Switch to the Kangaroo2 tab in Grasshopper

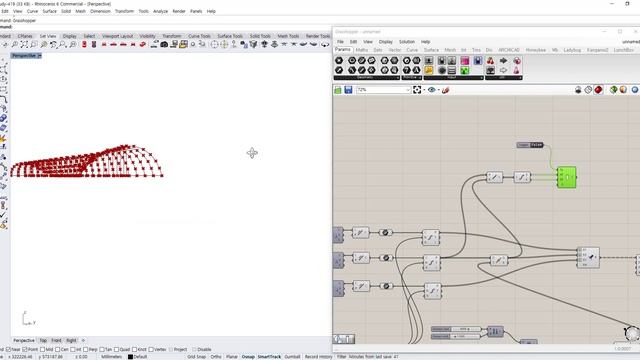[598, 50]
